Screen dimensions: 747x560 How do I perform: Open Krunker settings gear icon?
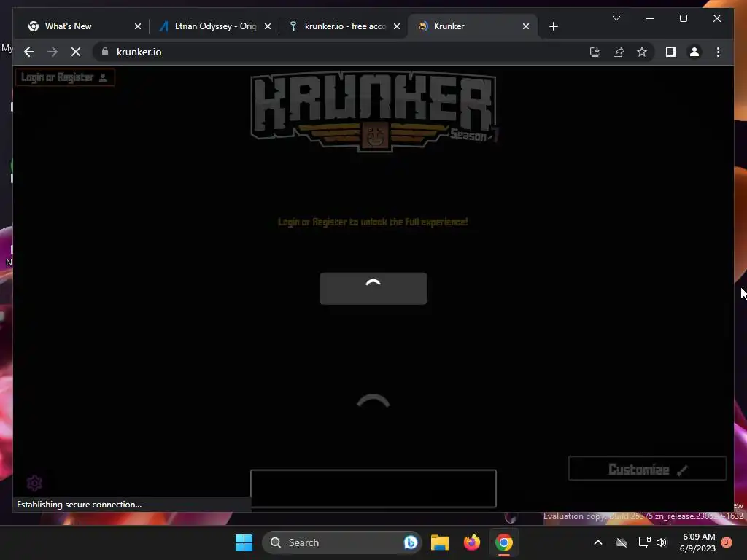point(34,483)
